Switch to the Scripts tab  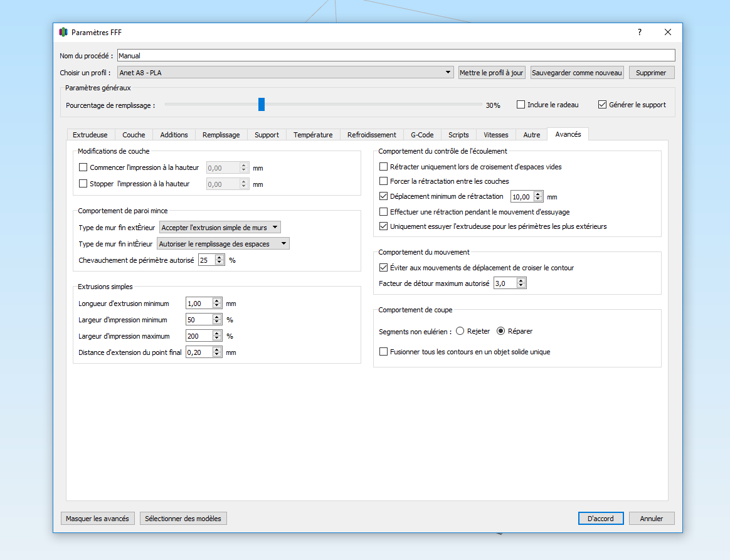[458, 135]
